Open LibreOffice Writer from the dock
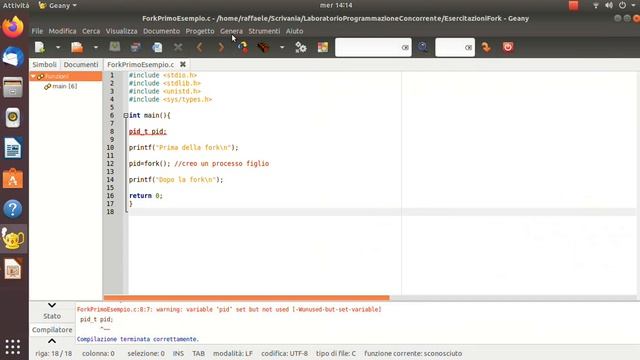Image resolution: width=640 pixels, height=360 pixels. coord(13,148)
